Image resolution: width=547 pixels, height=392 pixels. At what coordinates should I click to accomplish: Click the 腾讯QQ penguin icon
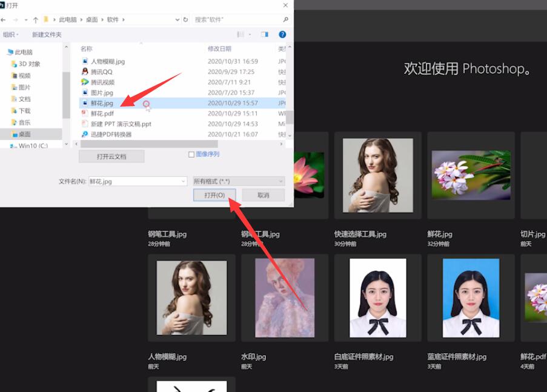click(85, 71)
